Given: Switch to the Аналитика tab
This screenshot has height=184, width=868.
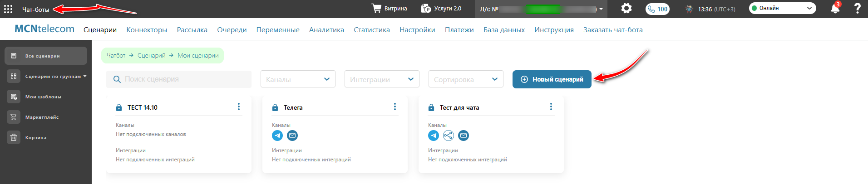Looking at the screenshot, I should (x=326, y=30).
